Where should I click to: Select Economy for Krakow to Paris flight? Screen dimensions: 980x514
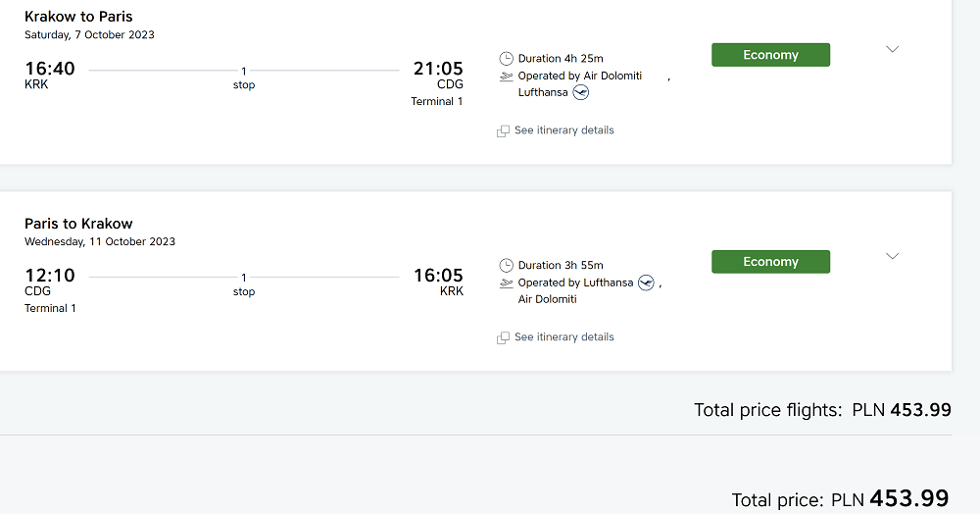point(770,55)
